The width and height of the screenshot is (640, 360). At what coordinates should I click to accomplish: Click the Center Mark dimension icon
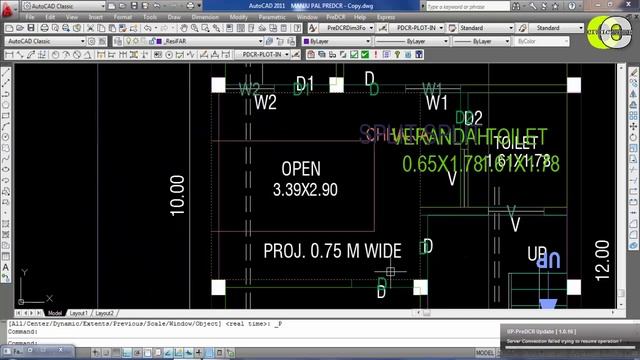point(169,55)
